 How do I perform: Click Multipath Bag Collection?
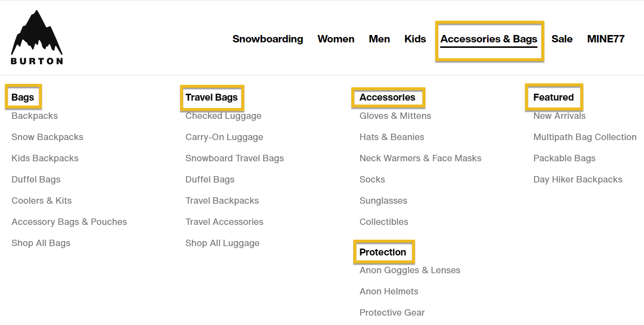(585, 137)
